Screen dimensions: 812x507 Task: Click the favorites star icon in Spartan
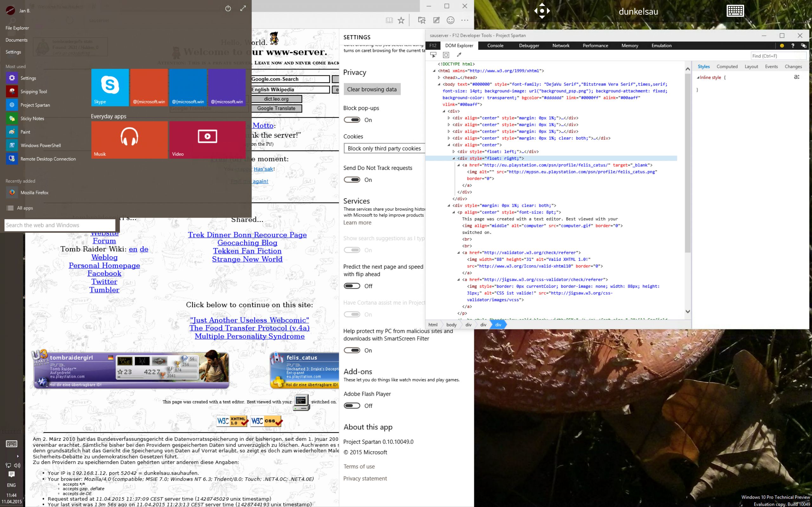pos(401,21)
